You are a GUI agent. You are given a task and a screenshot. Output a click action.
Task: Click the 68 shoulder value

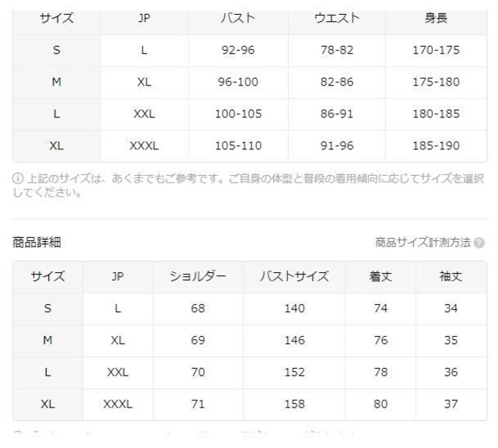pyautogui.click(x=198, y=308)
